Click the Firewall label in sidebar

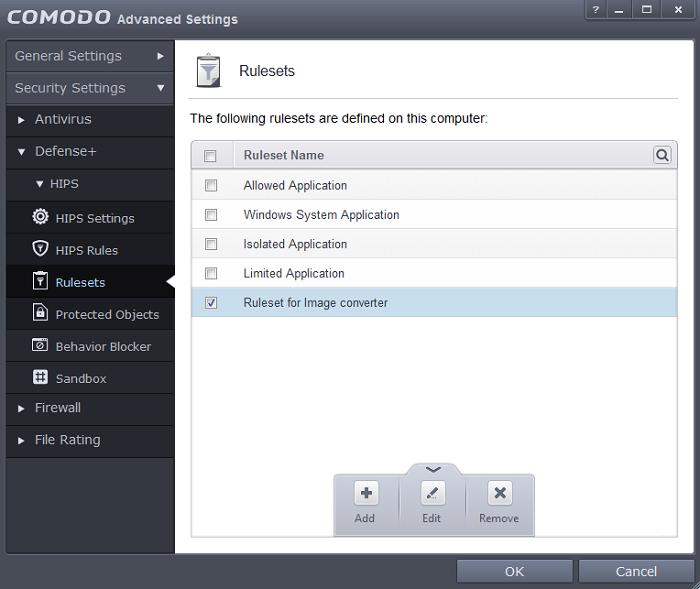(58, 408)
